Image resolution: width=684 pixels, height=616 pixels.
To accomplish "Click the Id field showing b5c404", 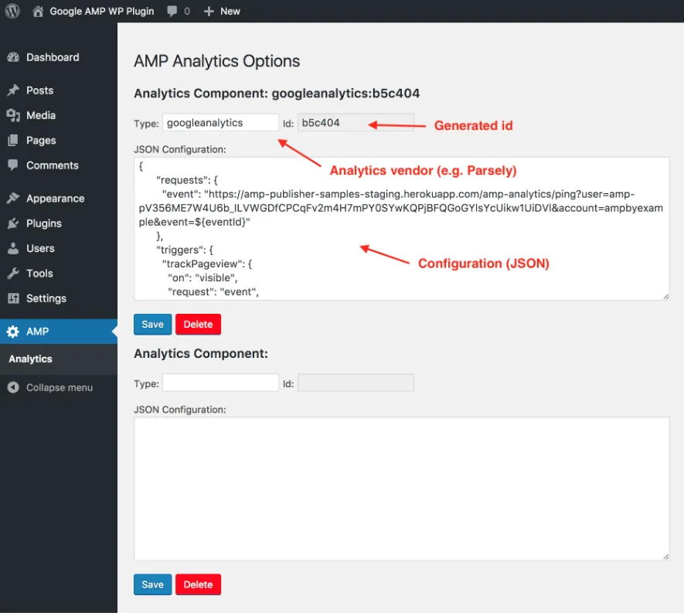I will (356, 123).
